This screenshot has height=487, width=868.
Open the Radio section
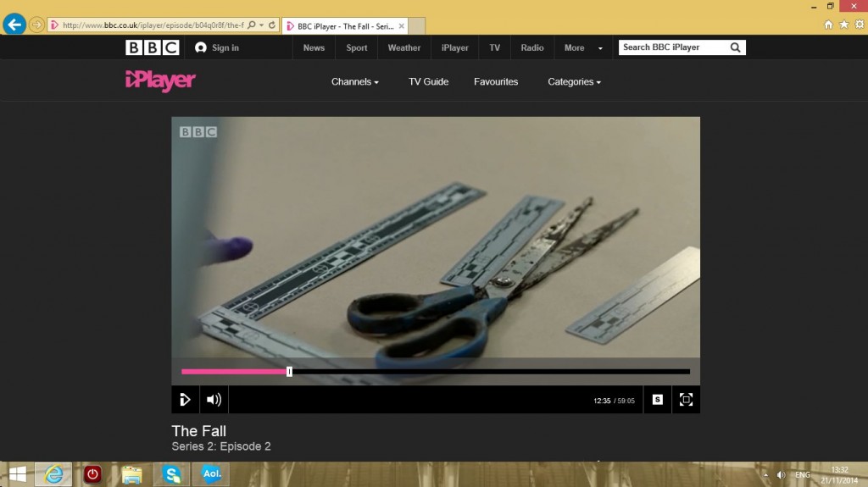[532, 47]
